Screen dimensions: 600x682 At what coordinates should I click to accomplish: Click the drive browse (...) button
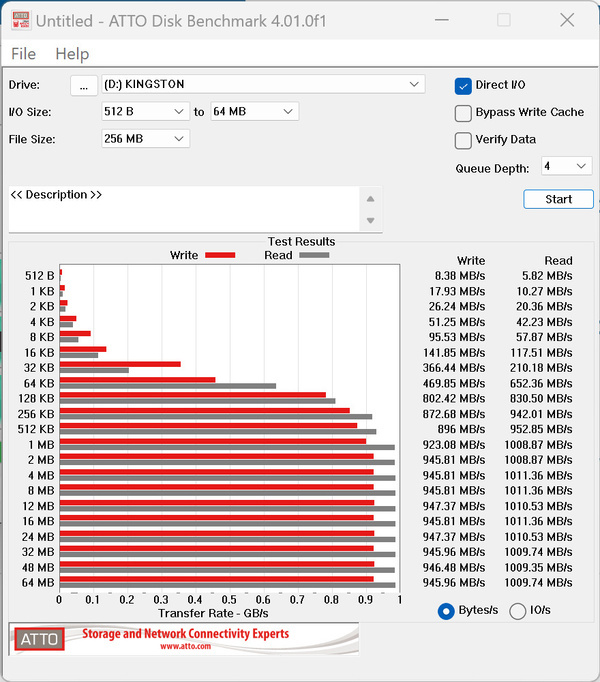[x=84, y=85]
